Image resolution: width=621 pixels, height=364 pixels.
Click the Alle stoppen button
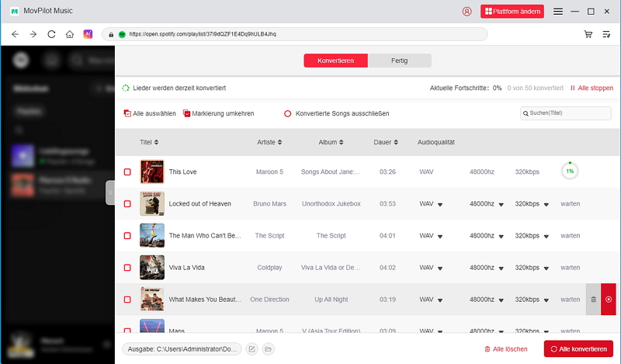592,88
